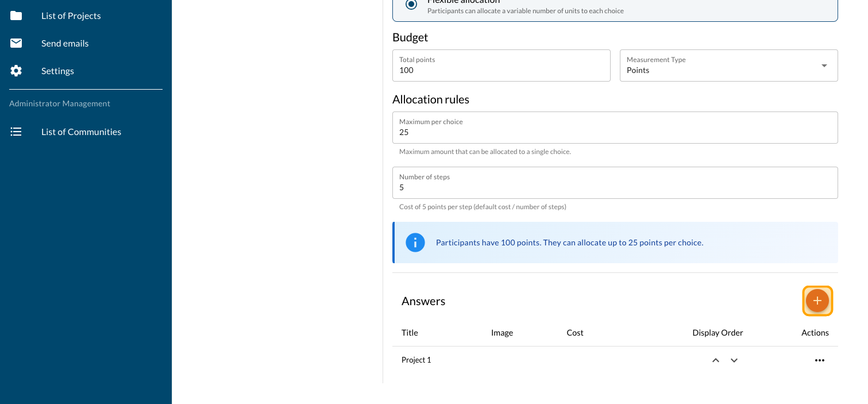This screenshot has width=868, height=404.
Task: Open the Measurement Type dropdown
Action: 728,66
